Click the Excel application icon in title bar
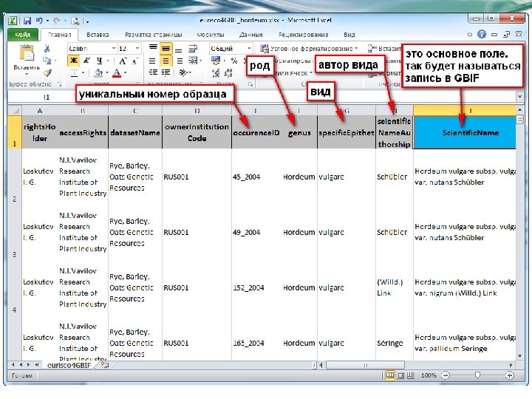 (13, 21)
